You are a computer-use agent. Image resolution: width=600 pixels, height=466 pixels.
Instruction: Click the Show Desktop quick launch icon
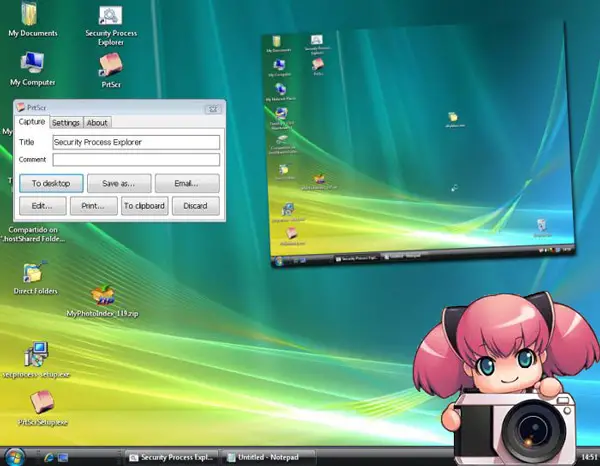(x=63, y=457)
